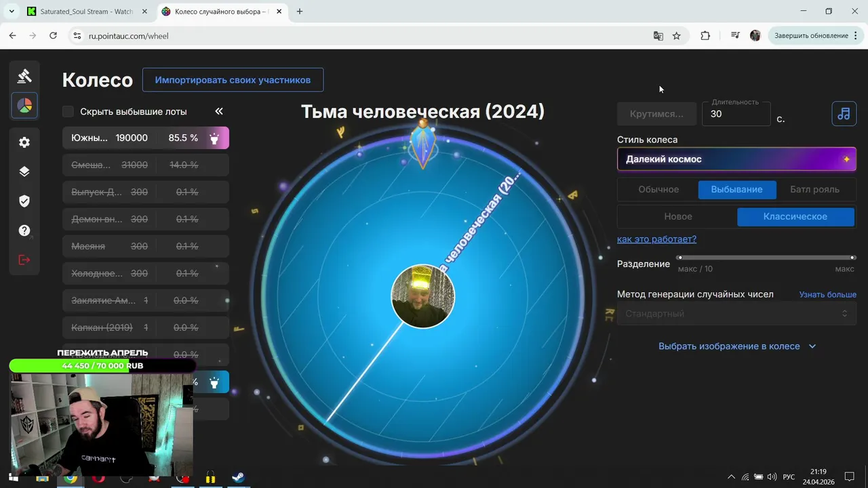Click the address bar URL
Screen dimensions: 868x488
[x=129, y=36]
